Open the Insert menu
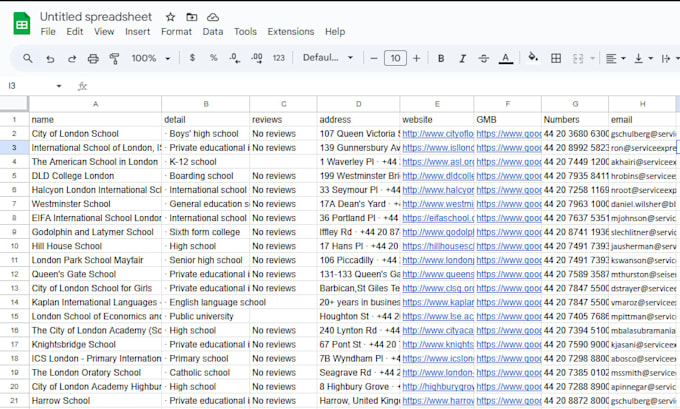This screenshot has width=680, height=409. 137,32
